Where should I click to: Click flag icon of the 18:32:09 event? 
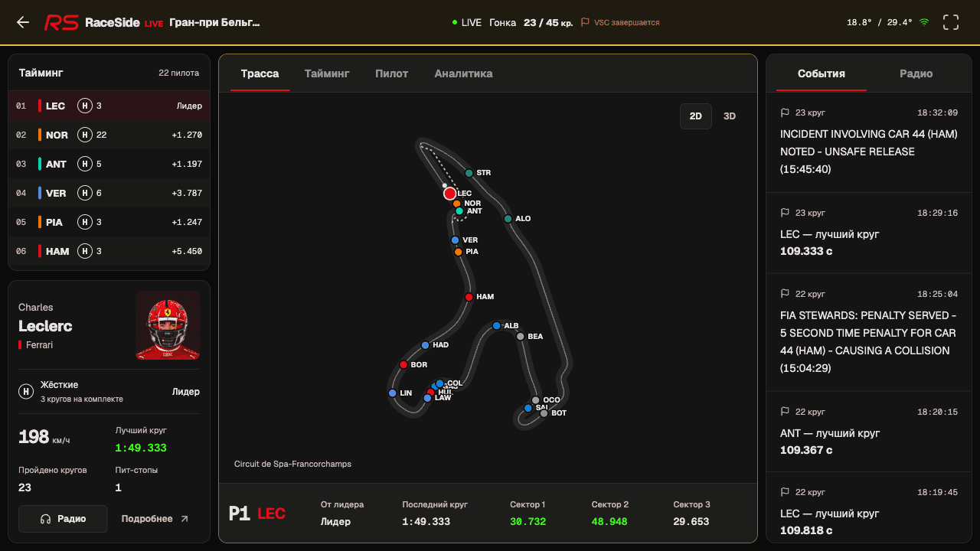pyautogui.click(x=785, y=112)
